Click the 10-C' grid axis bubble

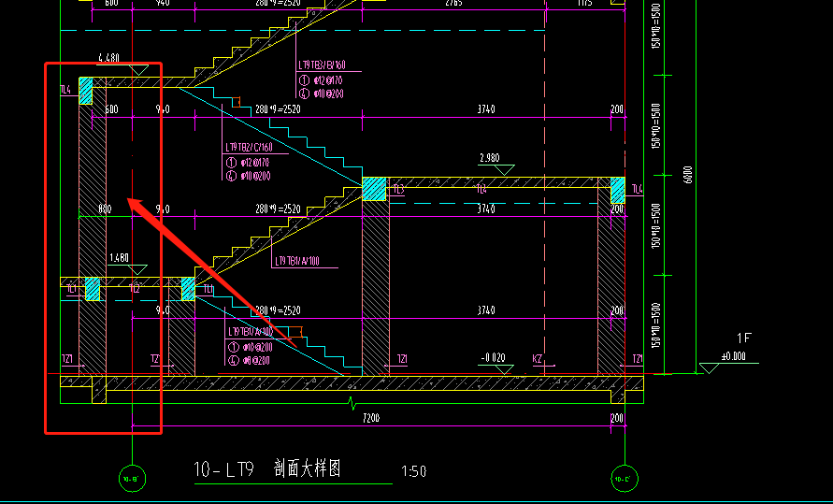pos(625,479)
